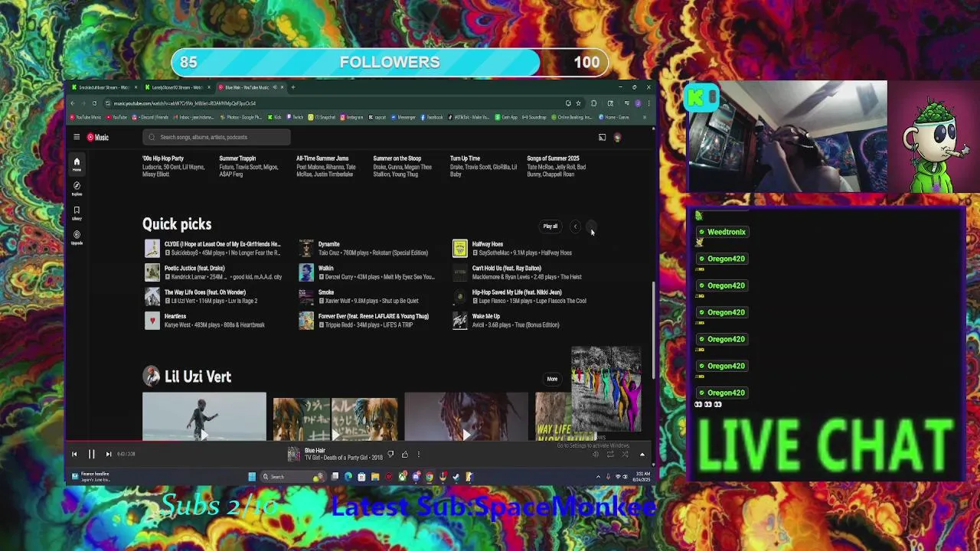Image resolution: width=980 pixels, height=551 pixels.
Task: Open the All-Time Summer Jams playlist
Action: click(322, 158)
